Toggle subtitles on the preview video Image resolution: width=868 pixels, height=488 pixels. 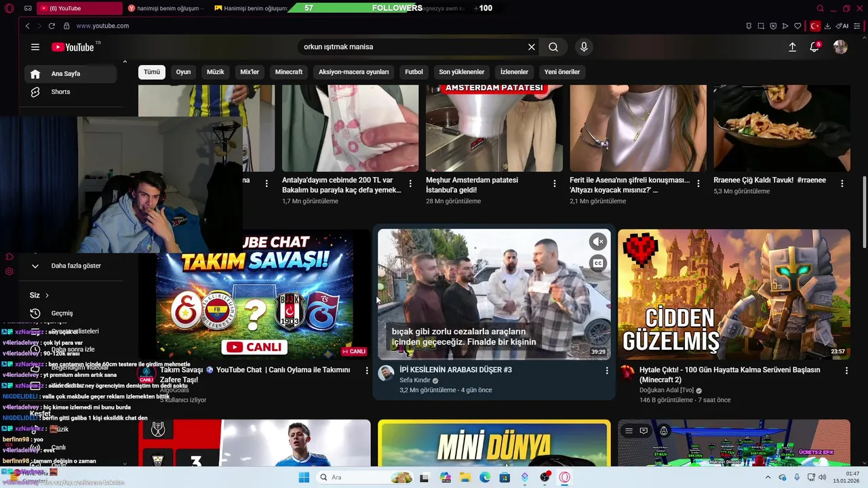point(598,264)
